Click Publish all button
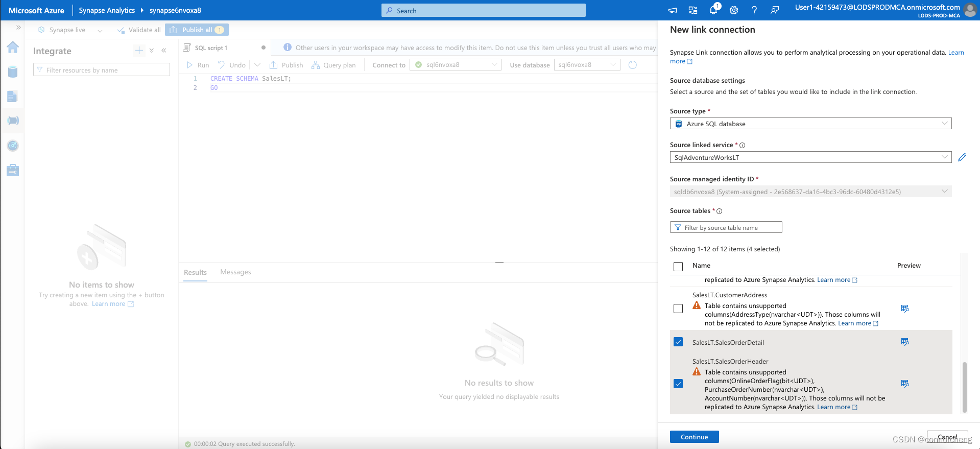Image resolution: width=980 pixels, height=449 pixels. (x=197, y=30)
